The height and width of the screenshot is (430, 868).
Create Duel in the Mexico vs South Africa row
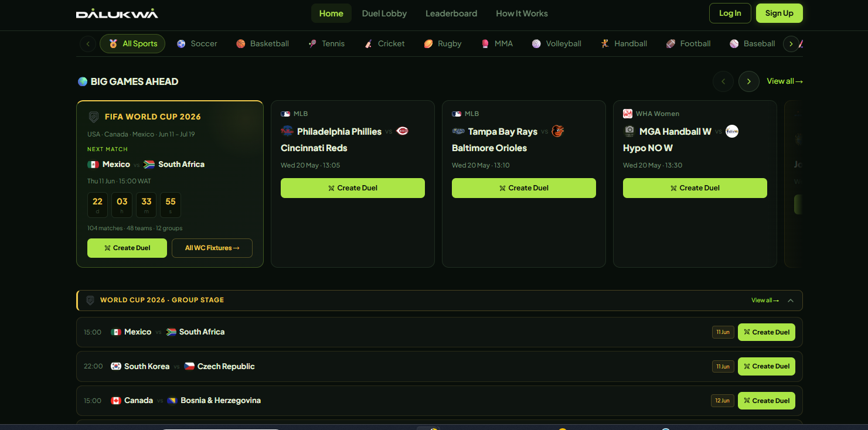pos(767,332)
